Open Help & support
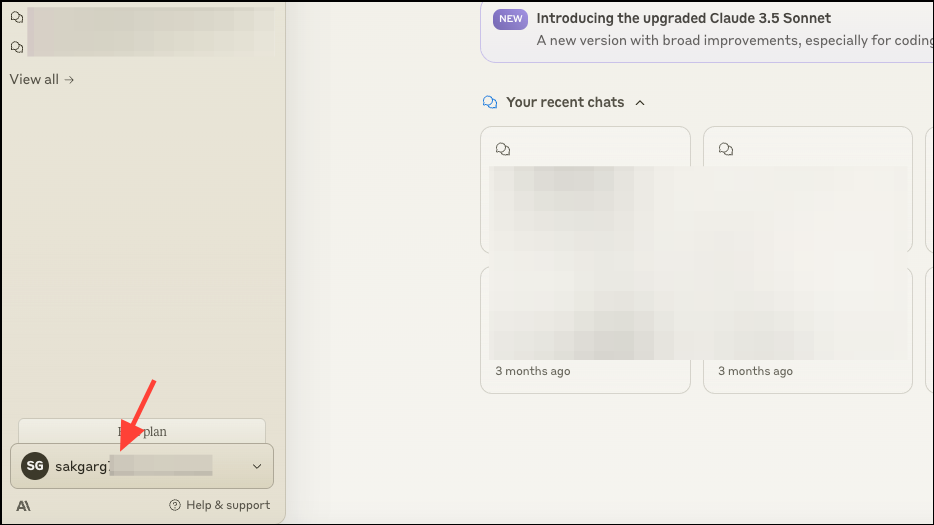The width and height of the screenshot is (934, 525). click(219, 505)
